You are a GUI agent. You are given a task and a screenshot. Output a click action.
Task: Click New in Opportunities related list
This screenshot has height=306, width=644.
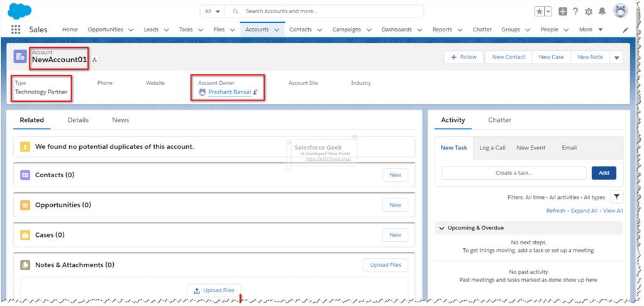coord(395,205)
